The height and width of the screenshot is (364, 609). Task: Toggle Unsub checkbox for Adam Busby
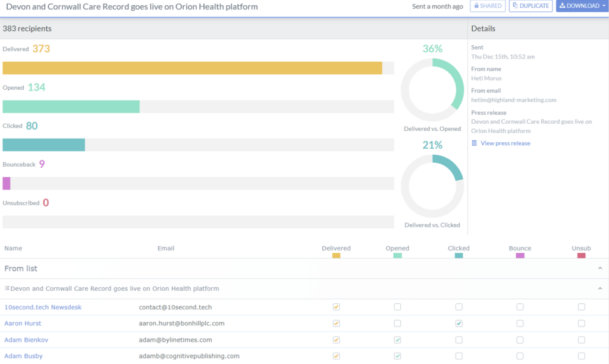click(x=581, y=356)
